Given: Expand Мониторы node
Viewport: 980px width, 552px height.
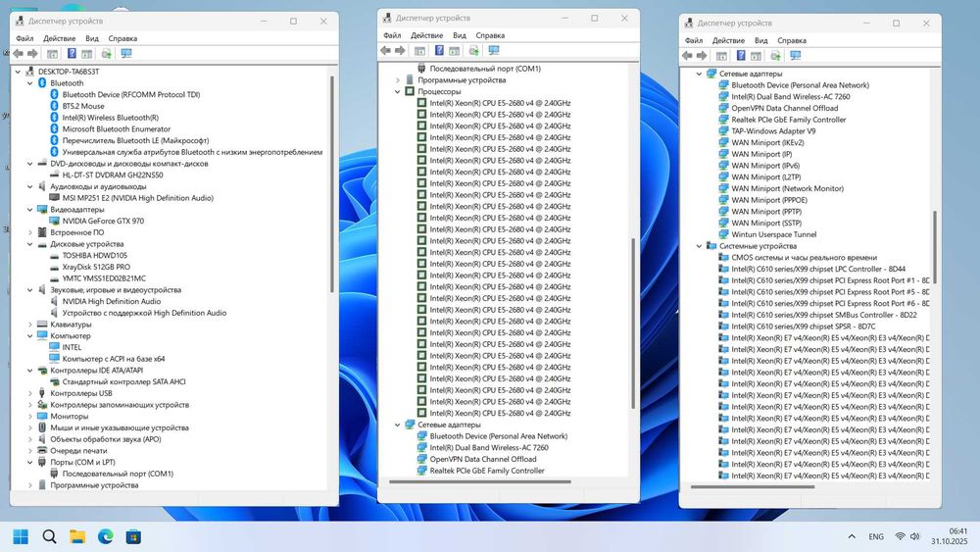Looking at the screenshot, I should pos(30,417).
